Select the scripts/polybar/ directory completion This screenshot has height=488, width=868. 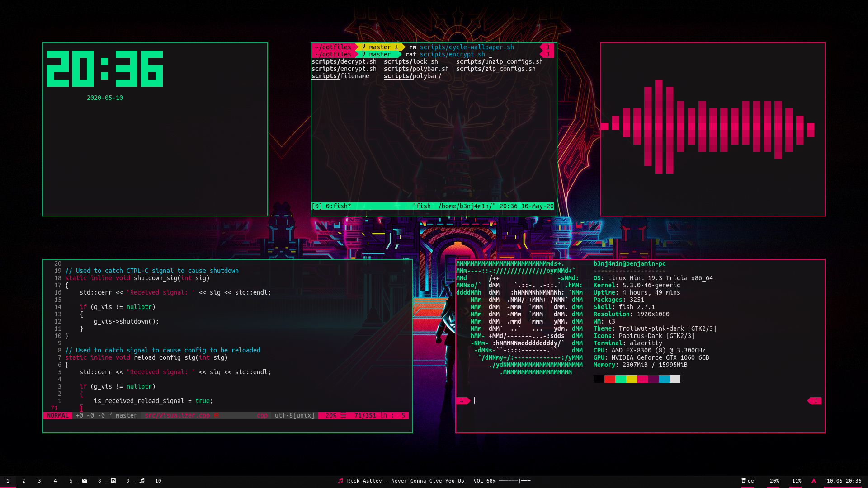pyautogui.click(x=413, y=76)
